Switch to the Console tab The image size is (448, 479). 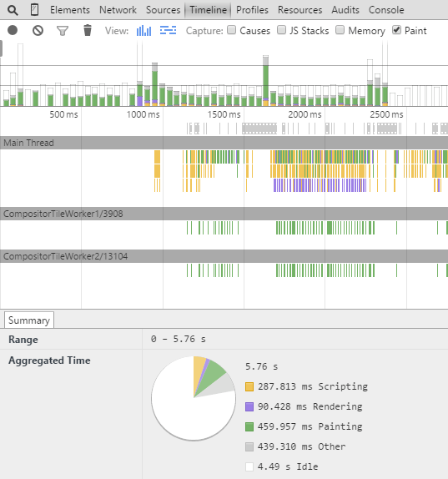(x=386, y=10)
